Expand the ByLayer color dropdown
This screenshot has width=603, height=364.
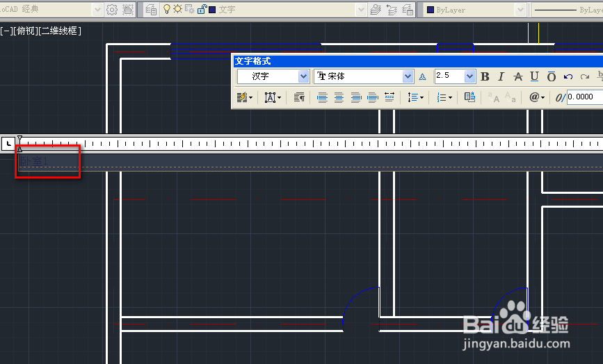520,10
